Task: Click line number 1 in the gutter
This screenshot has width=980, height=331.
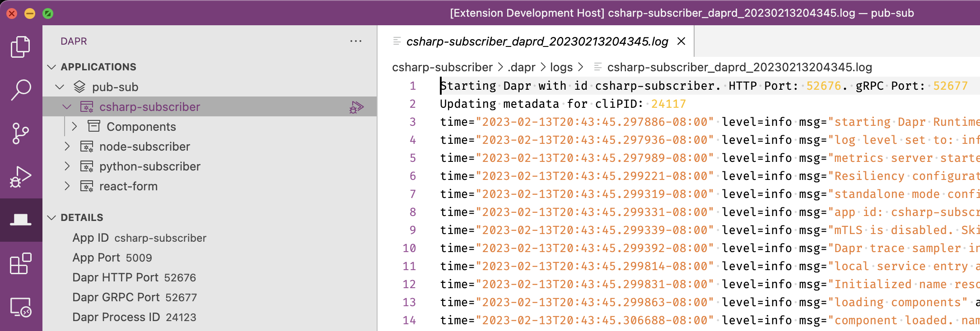Action: coord(413,86)
